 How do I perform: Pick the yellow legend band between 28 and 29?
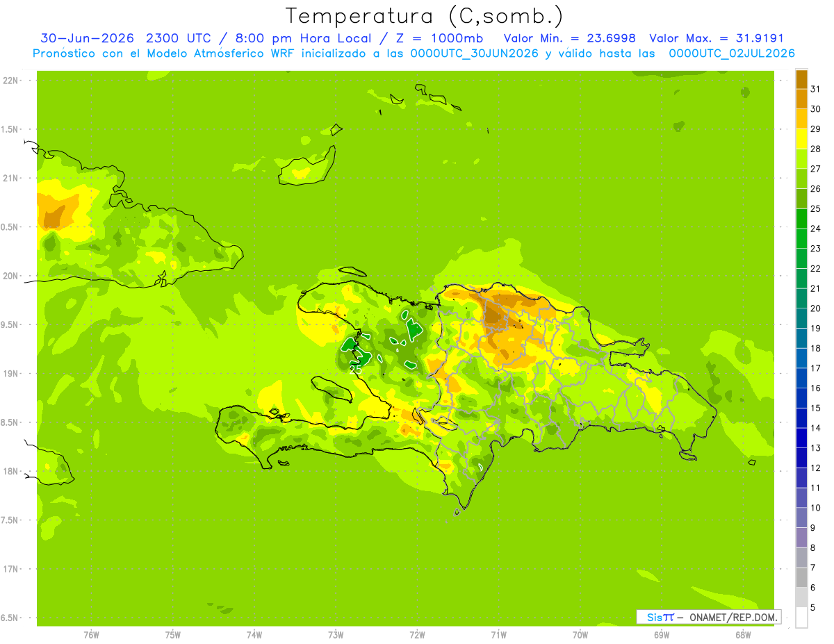[801, 139]
